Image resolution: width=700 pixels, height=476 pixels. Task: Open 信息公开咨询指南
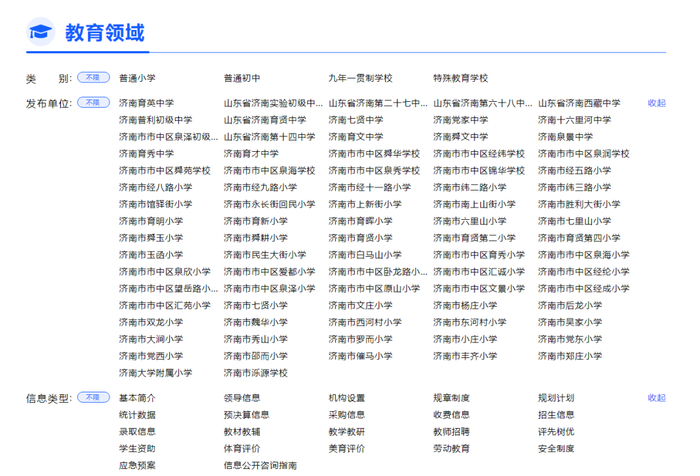coord(260,465)
